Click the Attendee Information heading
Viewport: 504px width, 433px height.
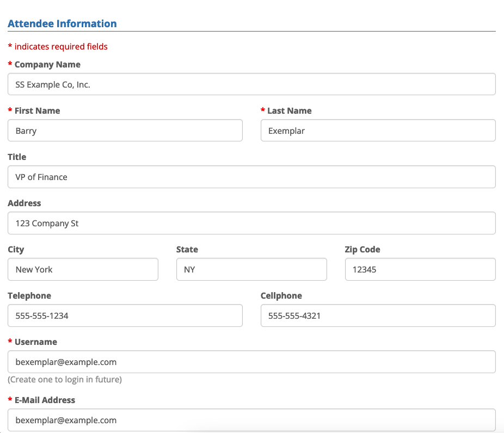(x=62, y=23)
